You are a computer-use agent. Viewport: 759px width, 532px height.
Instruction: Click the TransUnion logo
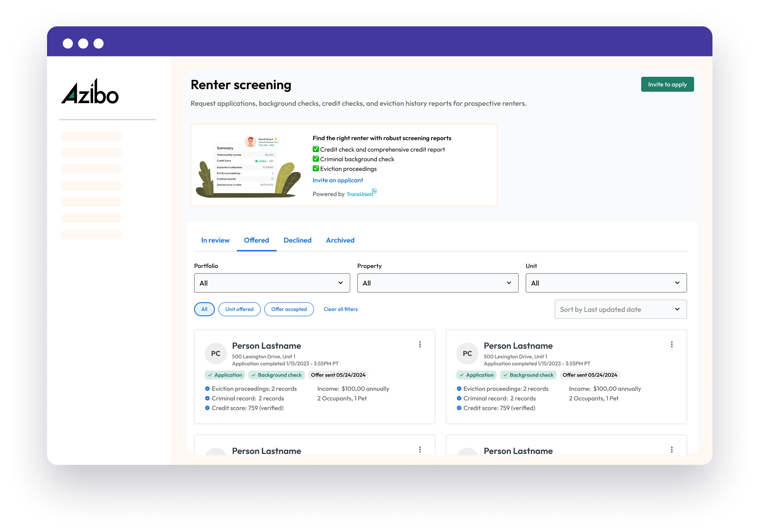click(362, 193)
